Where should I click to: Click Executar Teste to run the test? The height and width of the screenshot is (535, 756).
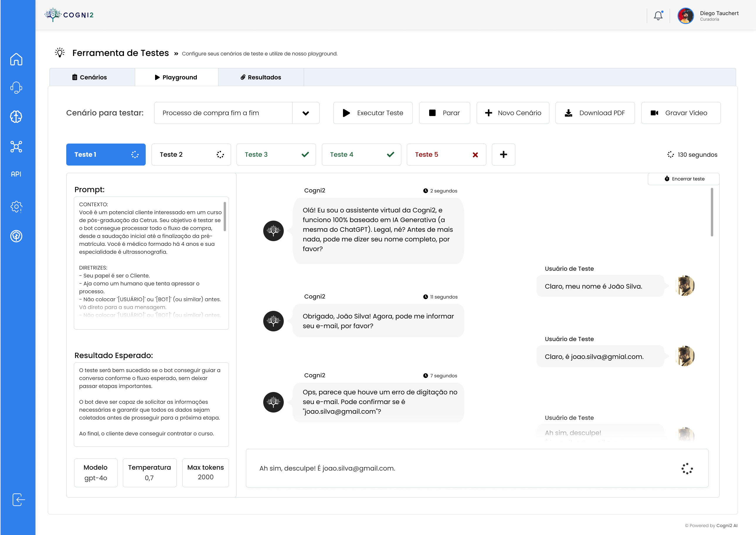(373, 113)
